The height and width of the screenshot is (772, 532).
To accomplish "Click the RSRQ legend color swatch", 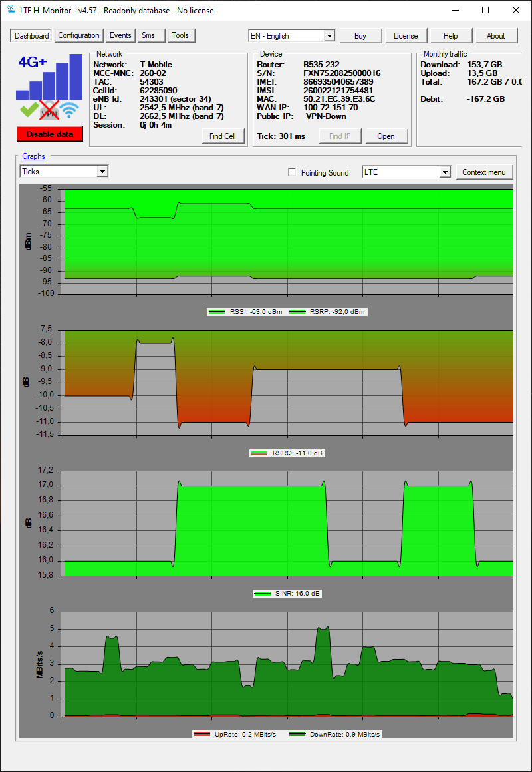I will point(259,453).
